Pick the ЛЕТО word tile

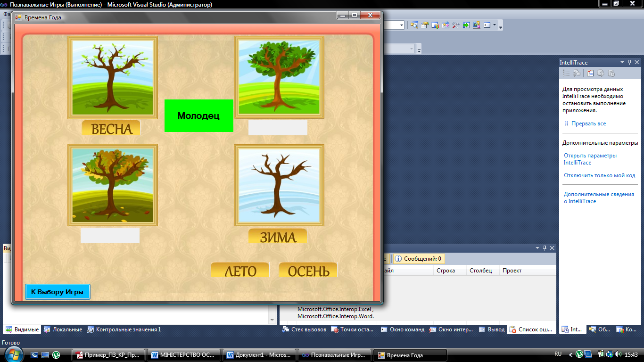pos(240,270)
